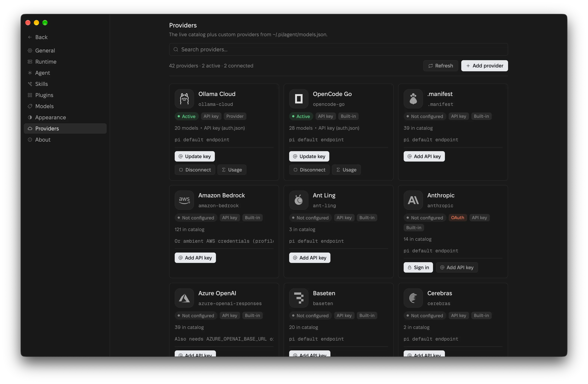Viewport: 588px width, 384px height.
Task: Update the Ollama Cloud API key
Action: point(195,157)
